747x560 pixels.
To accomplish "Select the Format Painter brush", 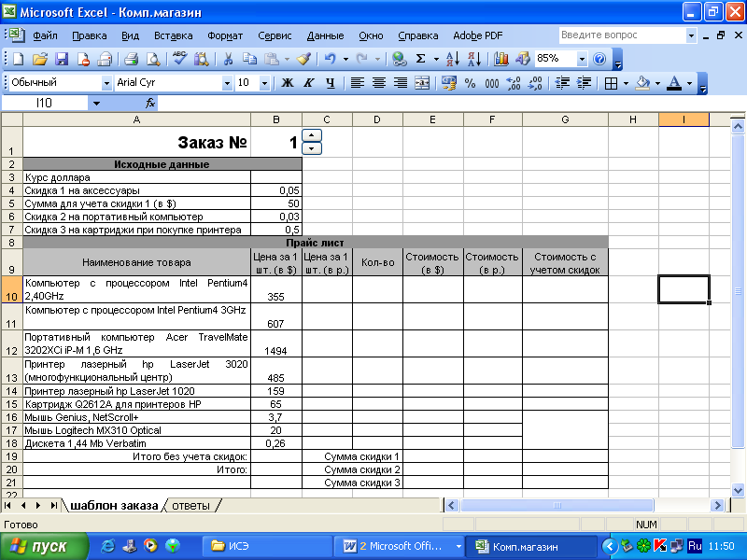I will (304, 59).
